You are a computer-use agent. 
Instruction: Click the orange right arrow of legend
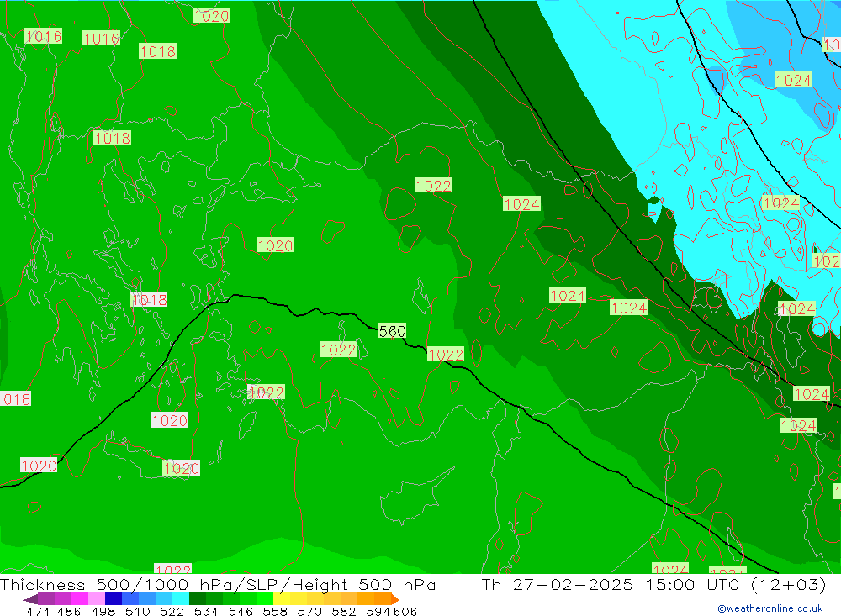[x=394, y=599]
